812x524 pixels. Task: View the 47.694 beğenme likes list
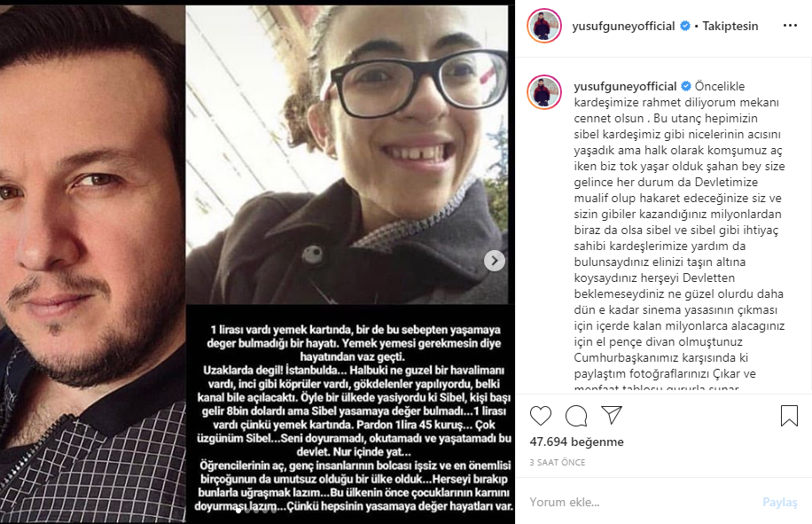[x=576, y=442]
